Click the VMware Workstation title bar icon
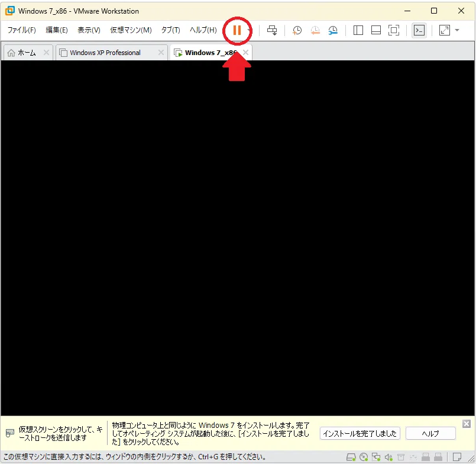Image resolution: width=476 pixels, height=464 pixels. point(9,11)
